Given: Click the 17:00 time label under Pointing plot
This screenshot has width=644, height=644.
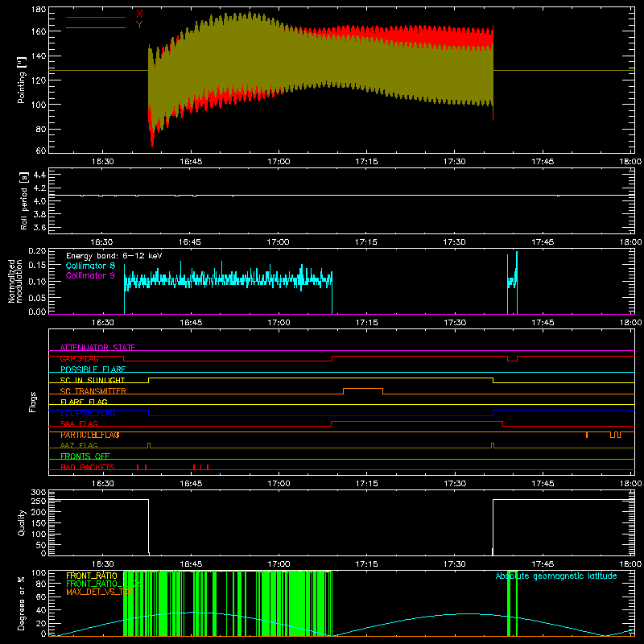Looking at the screenshot, I should click(279, 162).
